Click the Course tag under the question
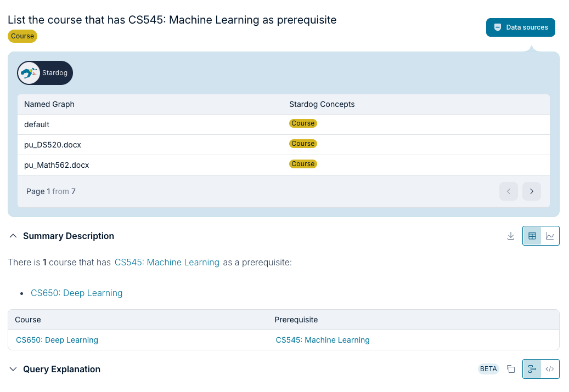The image size is (569, 392). (22, 36)
